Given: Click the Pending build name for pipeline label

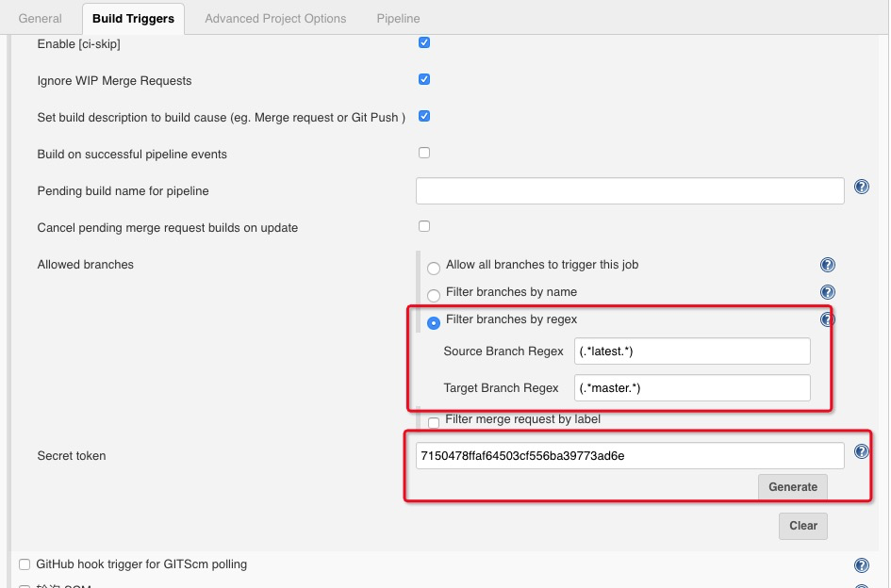Looking at the screenshot, I should tap(123, 191).
